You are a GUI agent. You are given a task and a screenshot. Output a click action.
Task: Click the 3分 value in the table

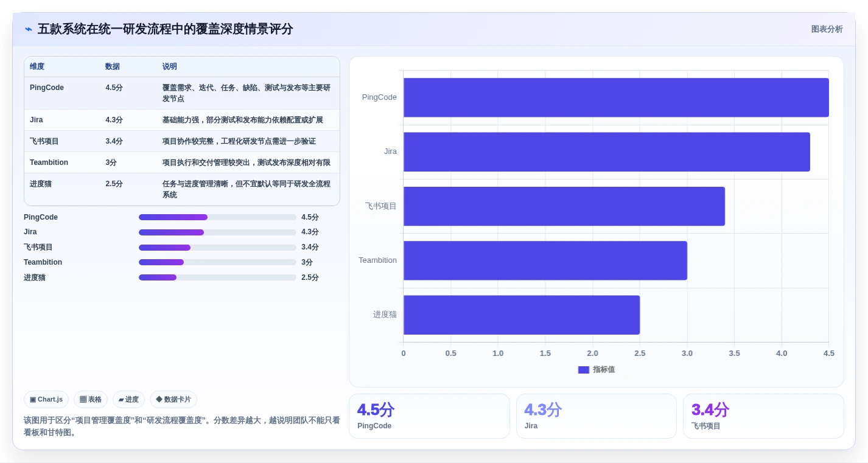(111, 162)
